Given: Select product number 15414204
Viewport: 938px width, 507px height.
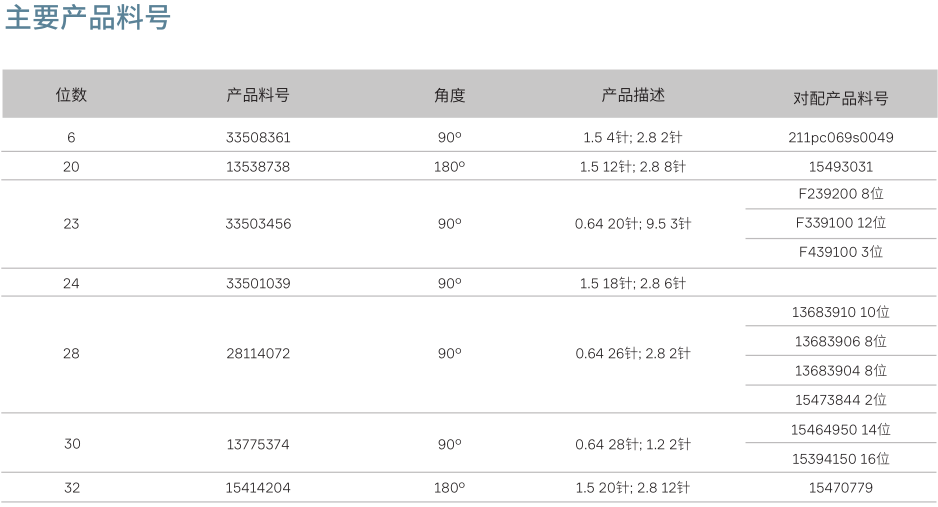Looking at the screenshot, I should point(258,488).
